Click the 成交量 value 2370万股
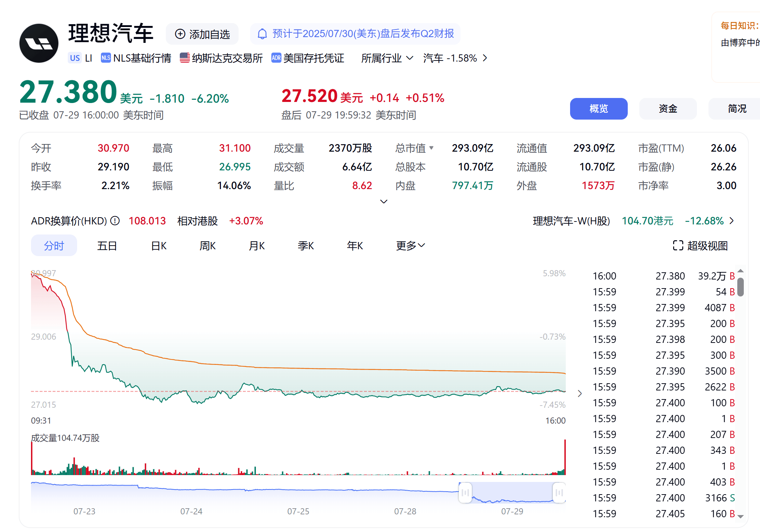Screen dimensions: 760x532 350,148
